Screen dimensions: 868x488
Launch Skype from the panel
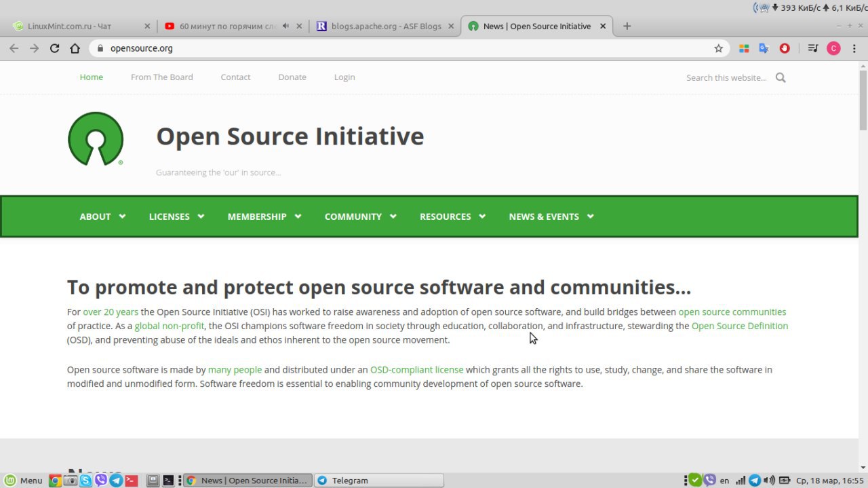(85, 481)
